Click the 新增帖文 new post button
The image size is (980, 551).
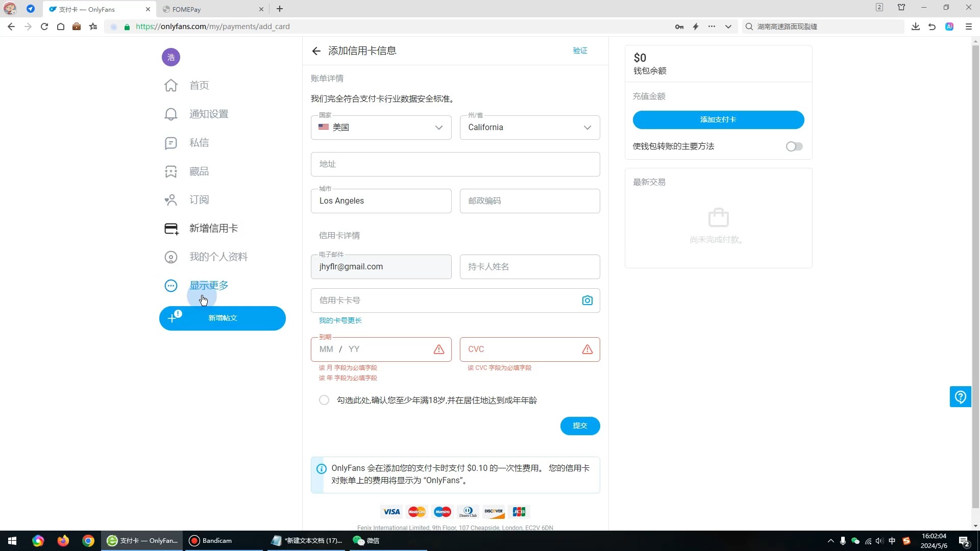pyautogui.click(x=223, y=318)
